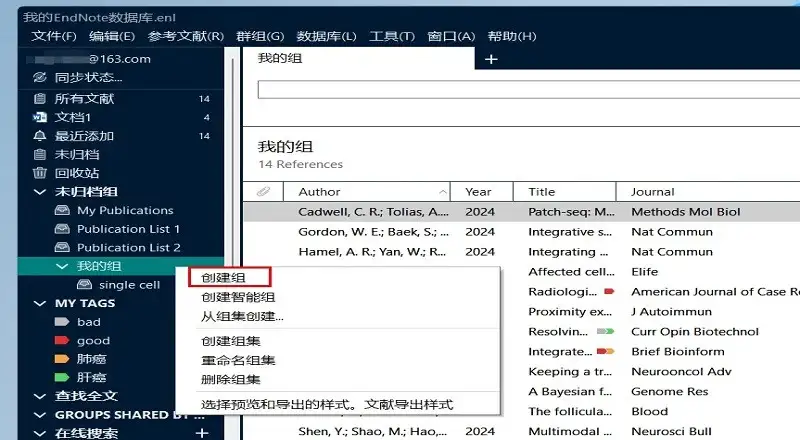The height and width of the screenshot is (440, 800).
Task: Click the plus icon beside 在线搜索
Action: tap(202, 433)
